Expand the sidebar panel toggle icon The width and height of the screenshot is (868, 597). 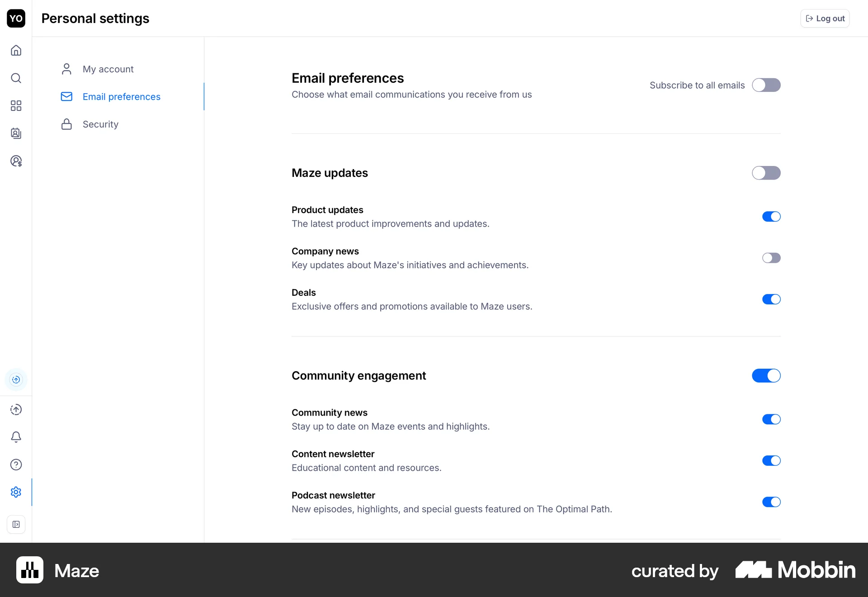[x=16, y=525]
